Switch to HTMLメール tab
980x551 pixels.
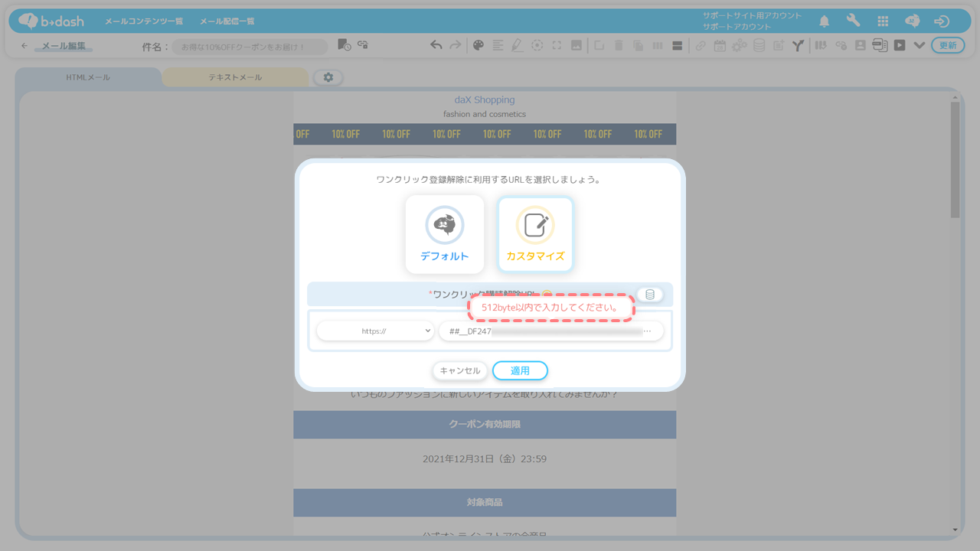88,77
